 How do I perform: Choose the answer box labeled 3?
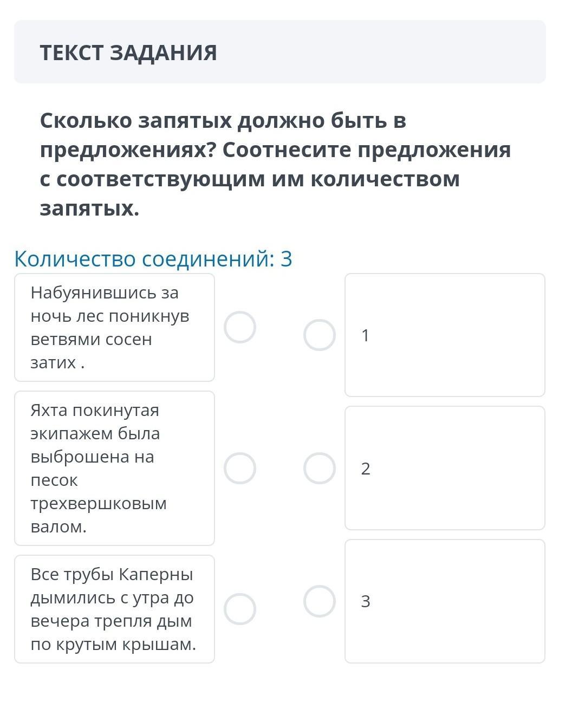click(445, 601)
